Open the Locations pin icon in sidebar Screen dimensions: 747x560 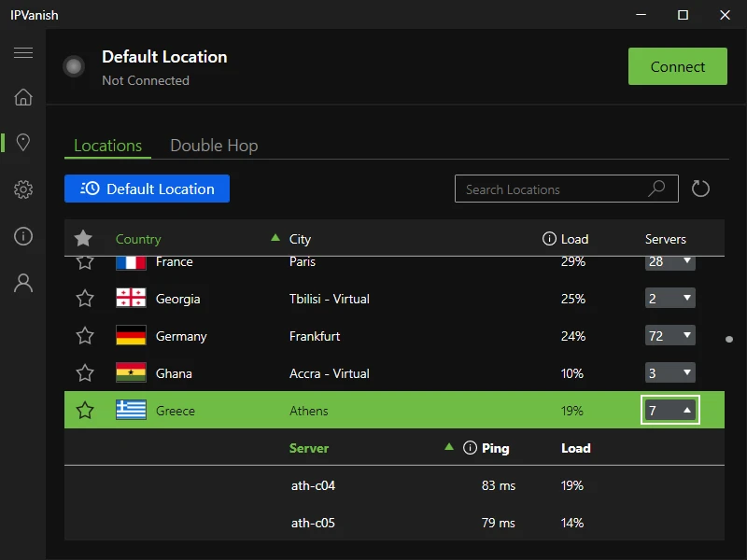[x=23, y=142]
